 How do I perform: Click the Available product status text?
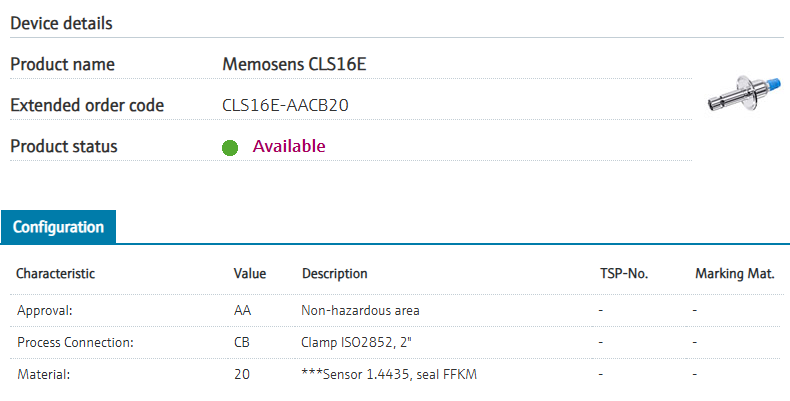tap(289, 146)
